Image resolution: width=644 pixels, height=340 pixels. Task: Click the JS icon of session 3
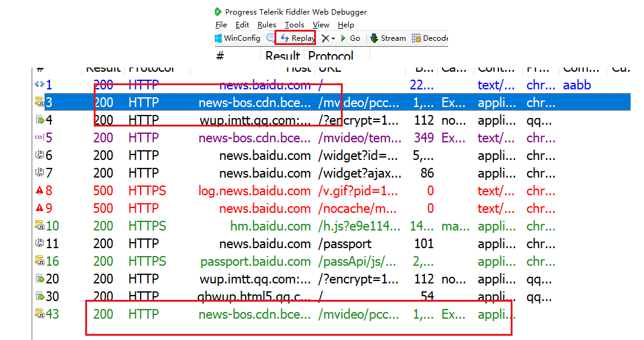pyautogui.click(x=40, y=102)
